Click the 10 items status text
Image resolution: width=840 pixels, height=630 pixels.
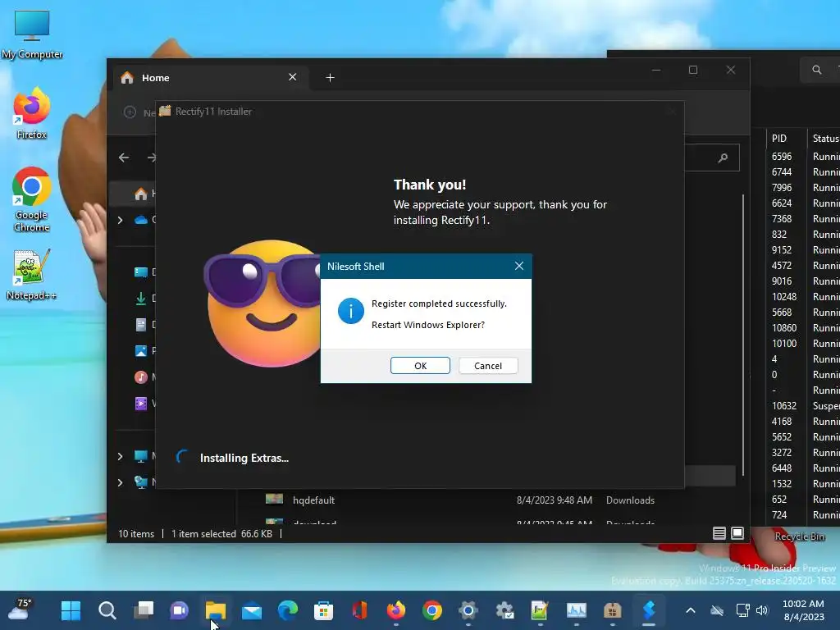coord(136,533)
